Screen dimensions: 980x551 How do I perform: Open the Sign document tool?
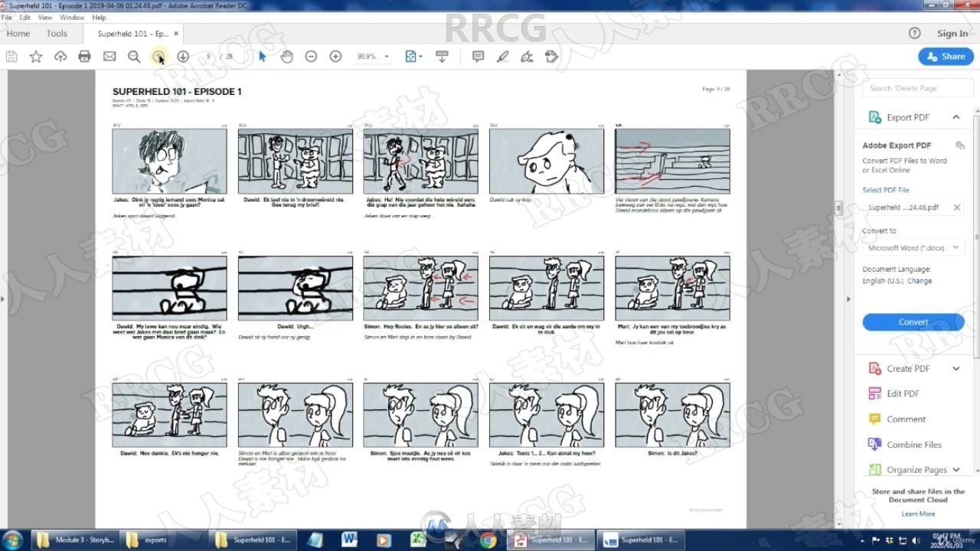point(527,57)
